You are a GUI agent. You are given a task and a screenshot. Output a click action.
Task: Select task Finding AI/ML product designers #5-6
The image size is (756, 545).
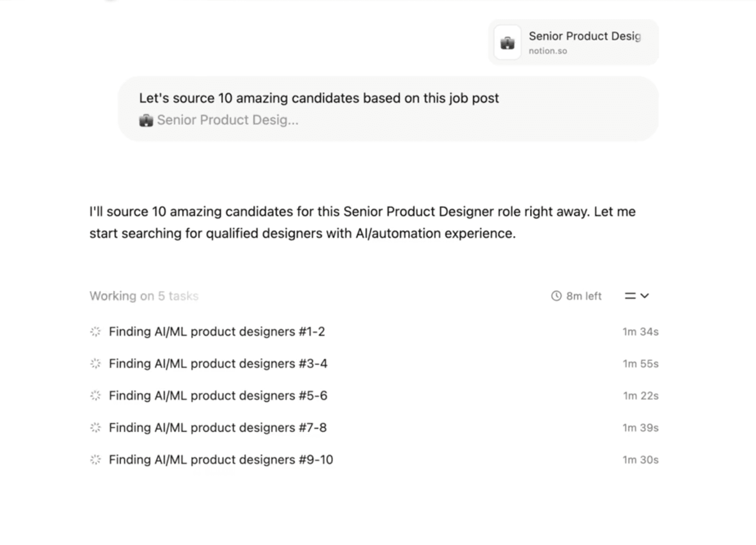(x=218, y=396)
